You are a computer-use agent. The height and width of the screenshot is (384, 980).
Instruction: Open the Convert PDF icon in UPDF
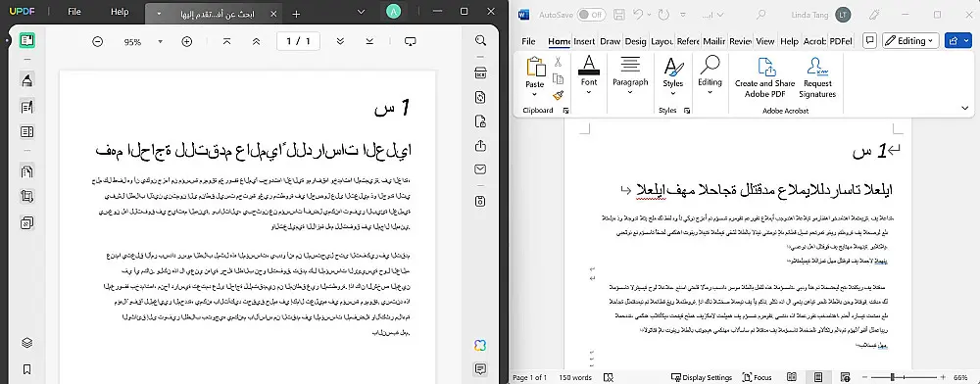coord(480,97)
